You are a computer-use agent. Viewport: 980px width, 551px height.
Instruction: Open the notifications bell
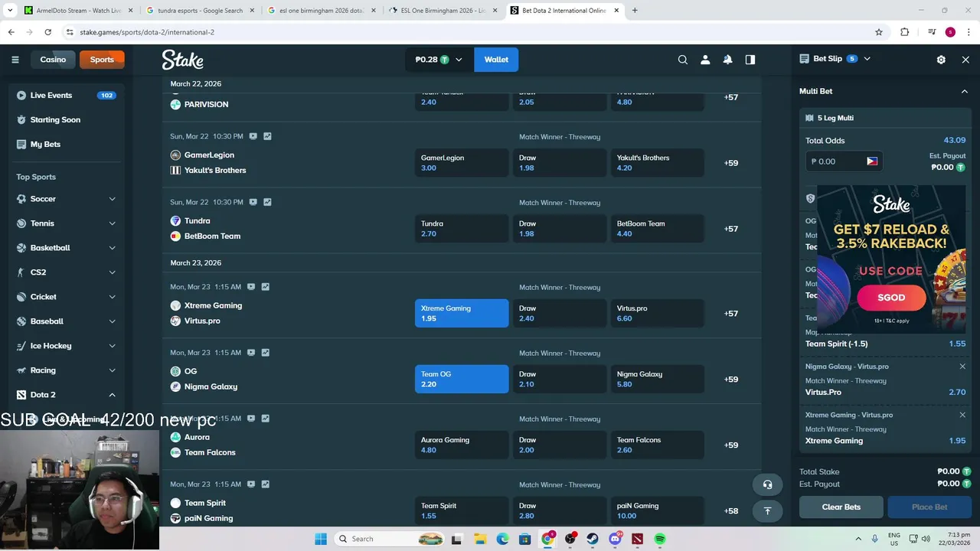pos(727,60)
